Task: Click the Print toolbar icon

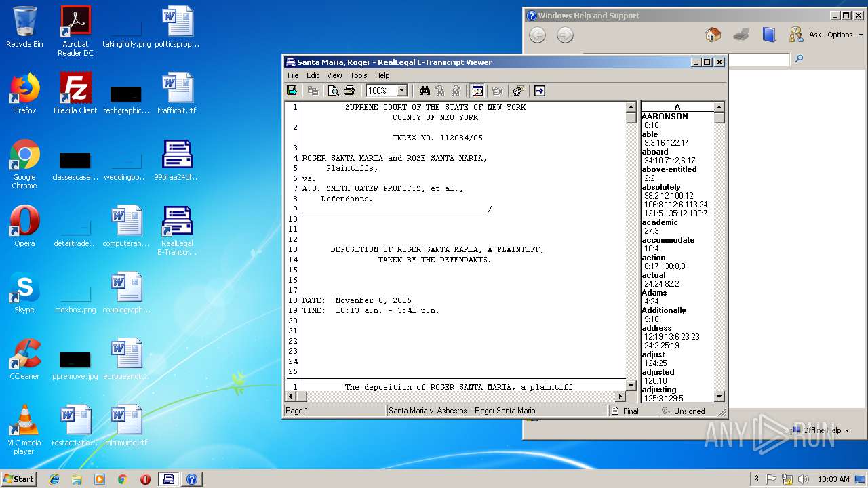Action: point(349,90)
